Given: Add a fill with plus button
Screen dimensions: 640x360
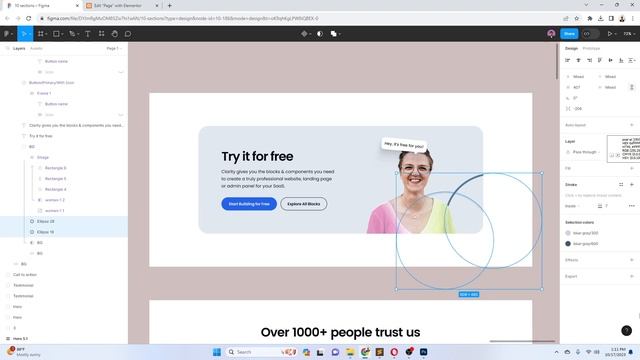Looking at the screenshot, I should (x=632, y=168).
